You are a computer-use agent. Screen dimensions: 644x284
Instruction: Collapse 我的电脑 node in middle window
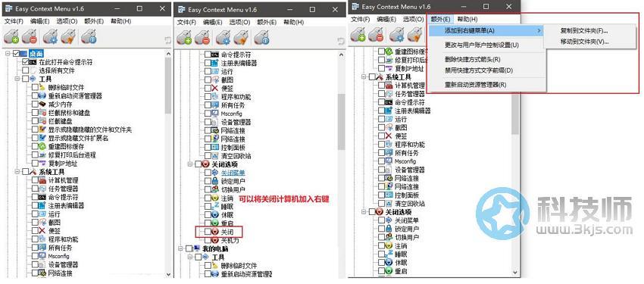point(181,248)
